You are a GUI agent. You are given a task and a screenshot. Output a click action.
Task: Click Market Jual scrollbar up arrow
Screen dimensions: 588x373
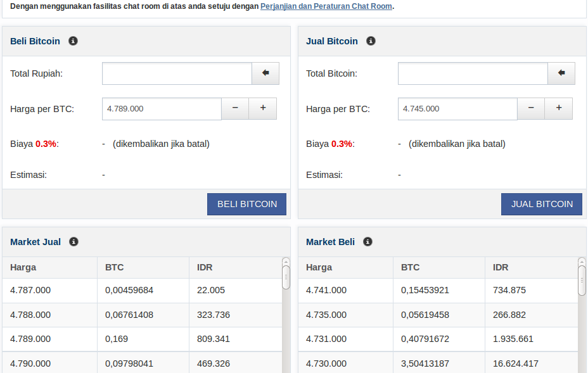(286, 261)
